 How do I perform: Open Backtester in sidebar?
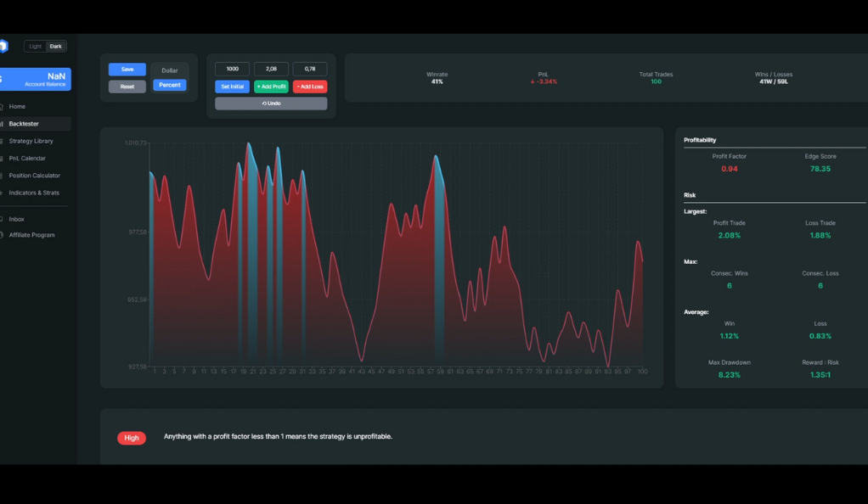tap(36, 124)
